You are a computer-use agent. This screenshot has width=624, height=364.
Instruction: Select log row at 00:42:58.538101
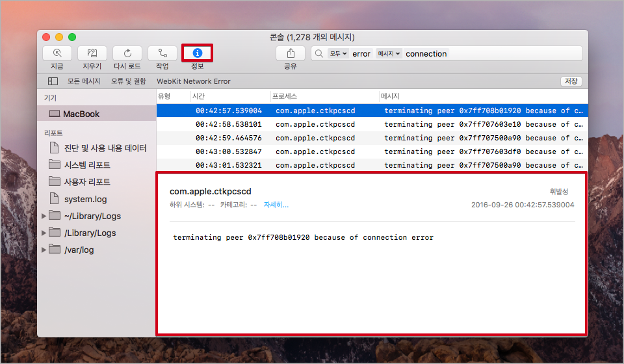[x=372, y=124]
